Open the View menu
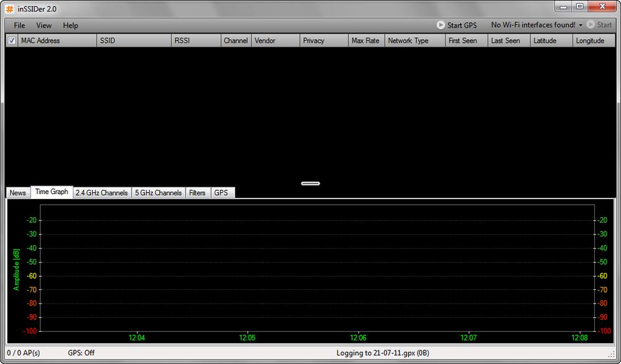 coord(44,26)
